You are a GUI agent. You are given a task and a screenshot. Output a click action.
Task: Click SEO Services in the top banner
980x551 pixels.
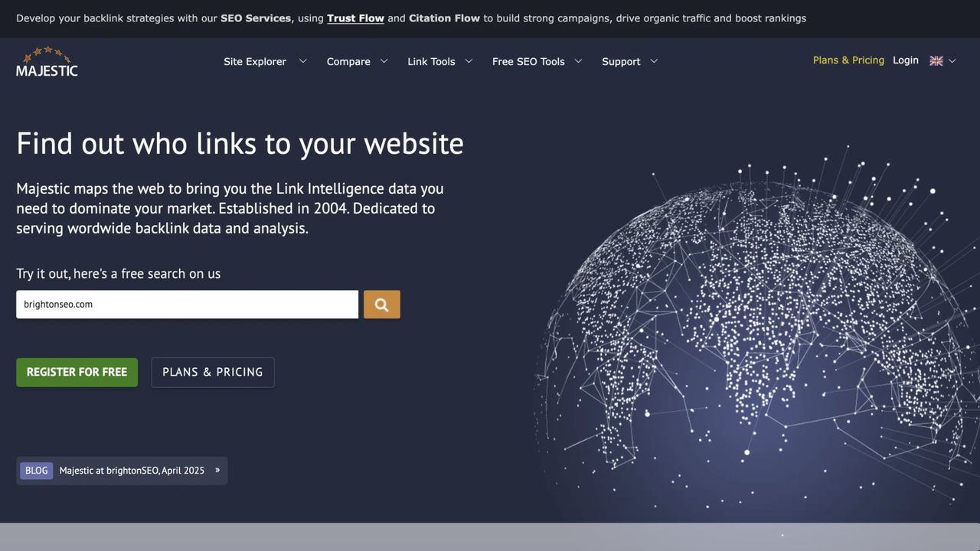[x=256, y=18]
